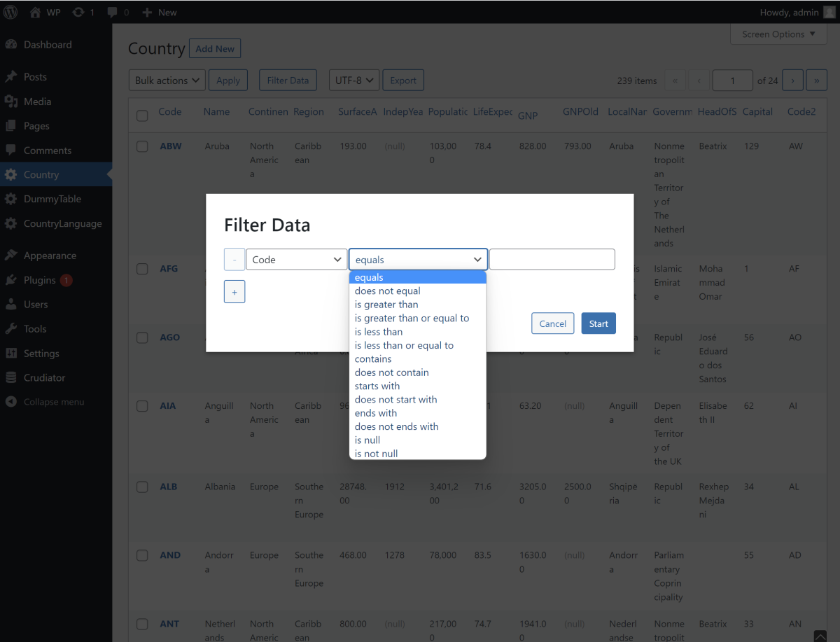Viewport: 840px width, 642px height.
Task: Check the AFG row checkbox
Action: 142,269
